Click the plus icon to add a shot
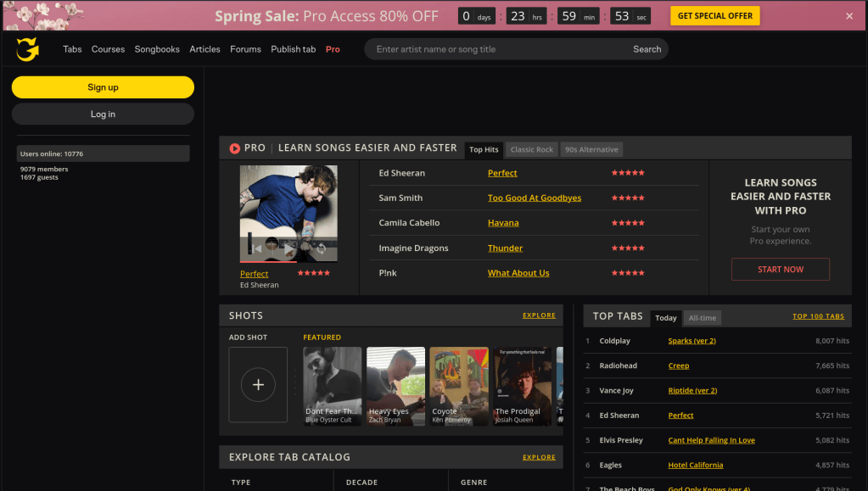The image size is (868, 491). coord(258,384)
